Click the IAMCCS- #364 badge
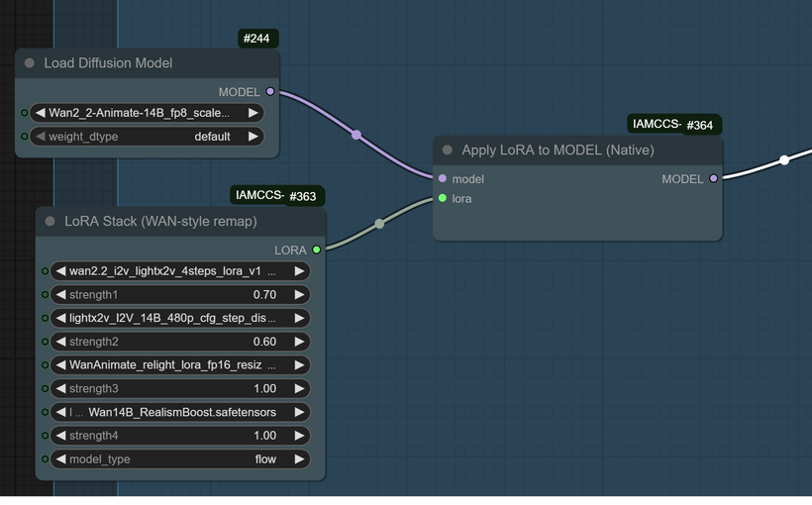The width and height of the screenshot is (812, 505). coord(674,125)
